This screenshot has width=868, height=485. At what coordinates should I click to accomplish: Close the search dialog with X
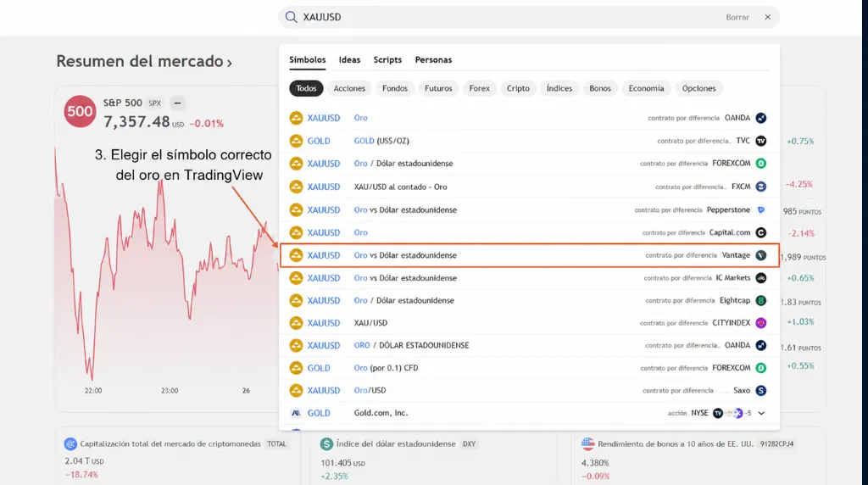pos(767,17)
